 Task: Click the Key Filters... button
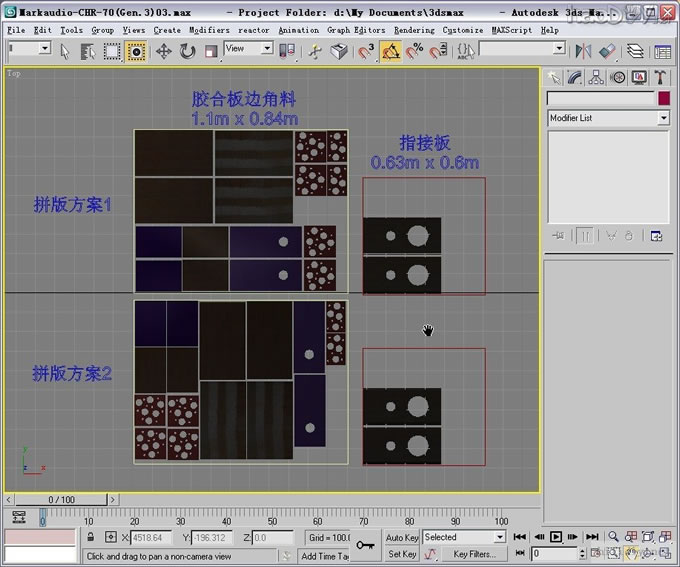click(x=473, y=553)
